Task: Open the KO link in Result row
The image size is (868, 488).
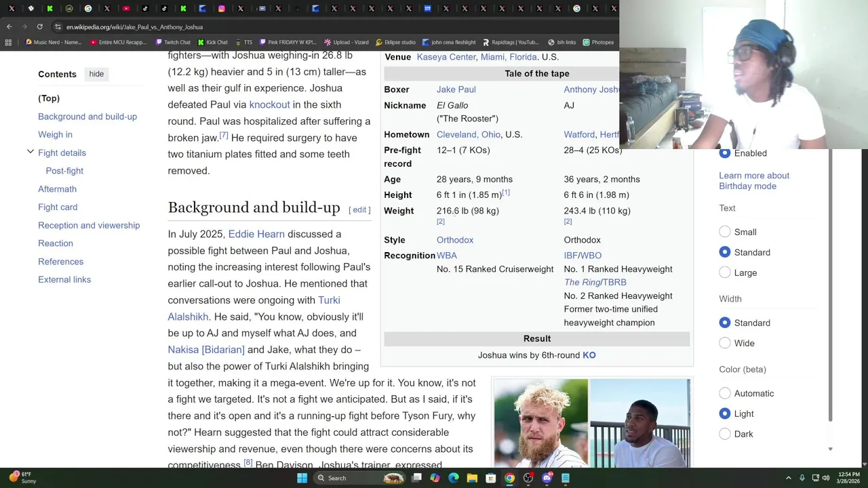Action: coord(589,355)
